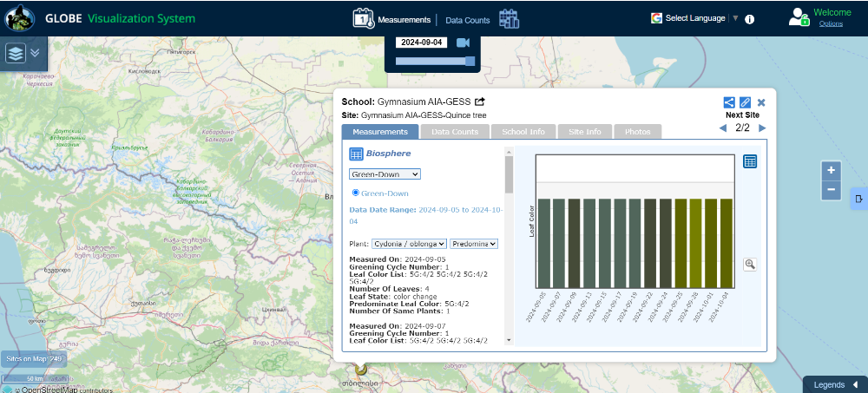The image size is (868, 393).
Task: Open the map layers panel icon
Action: point(16,53)
